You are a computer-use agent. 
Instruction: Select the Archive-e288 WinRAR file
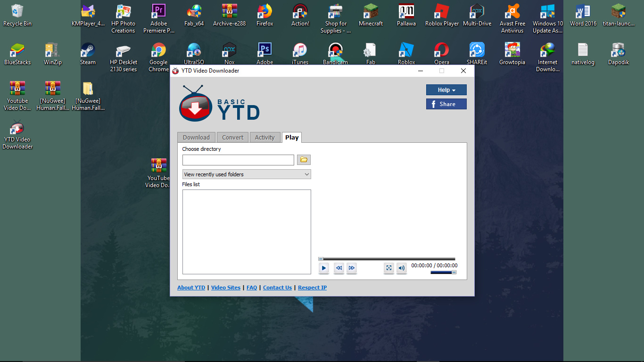[x=230, y=16]
